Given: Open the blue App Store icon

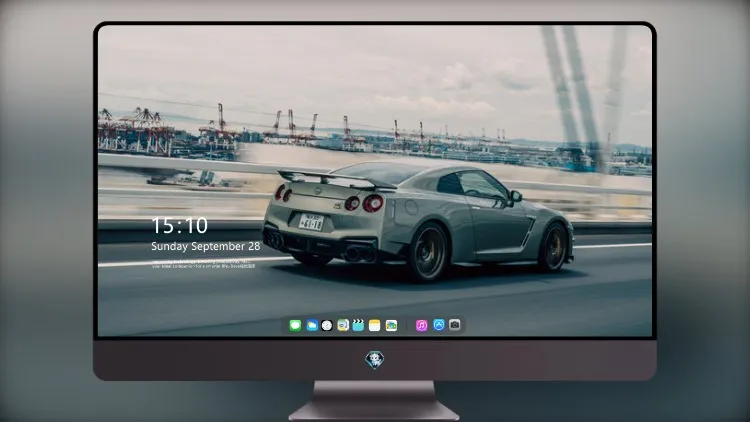Looking at the screenshot, I should coord(439,325).
